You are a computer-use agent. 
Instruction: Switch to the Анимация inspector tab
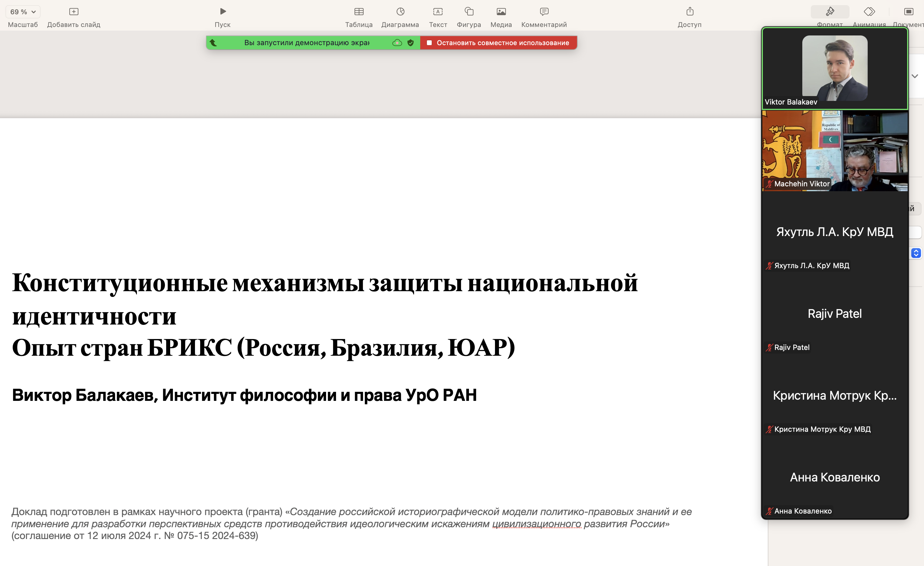[869, 12]
